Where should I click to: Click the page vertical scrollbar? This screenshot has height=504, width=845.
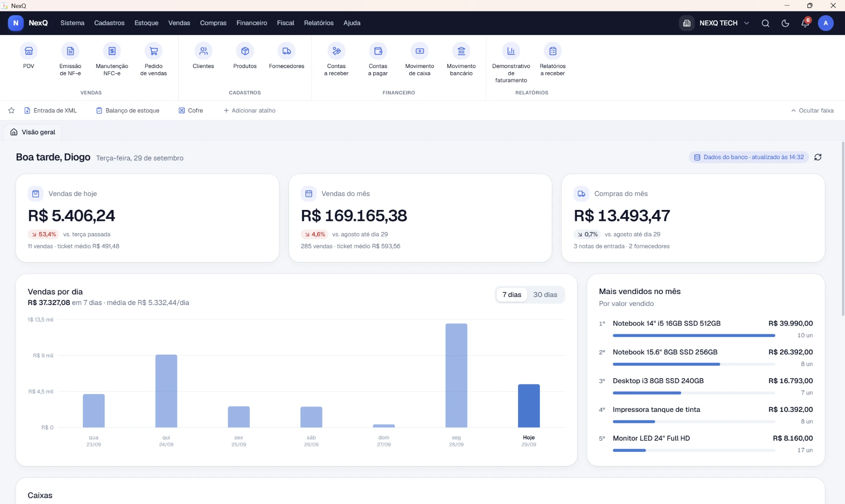pyautogui.click(x=843, y=229)
